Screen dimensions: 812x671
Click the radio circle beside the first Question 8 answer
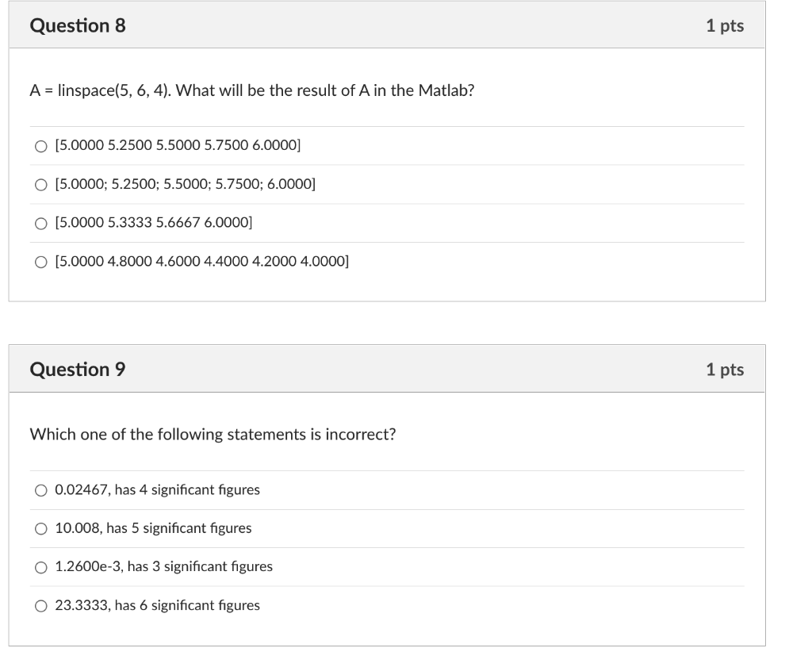click(x=40, y=145)
